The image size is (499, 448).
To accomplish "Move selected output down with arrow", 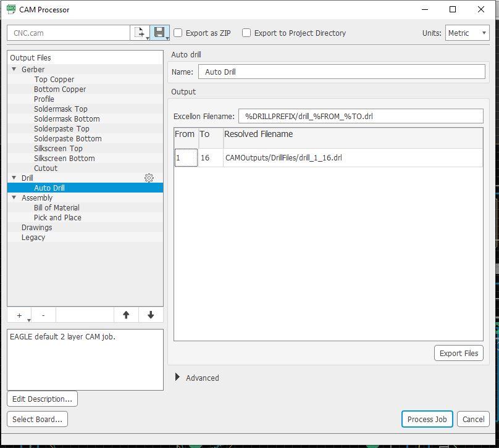I will (x=151, y=315).
